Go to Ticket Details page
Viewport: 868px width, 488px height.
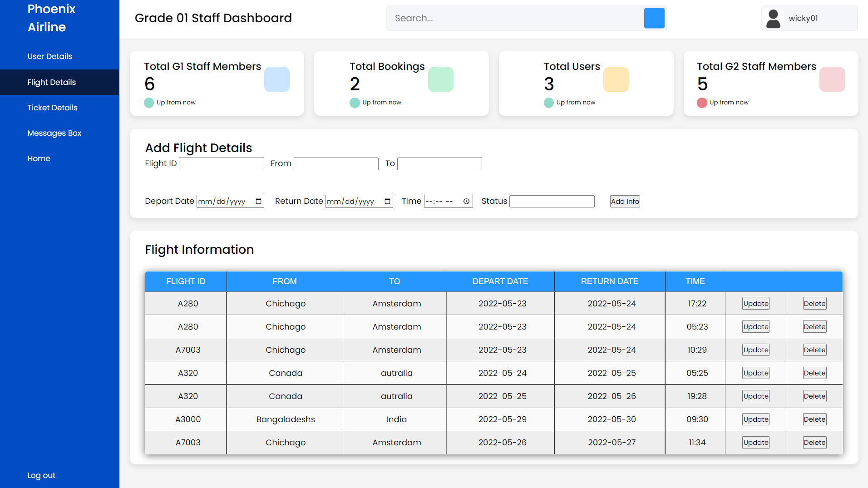pyautogui.click(x=52, y=108)
